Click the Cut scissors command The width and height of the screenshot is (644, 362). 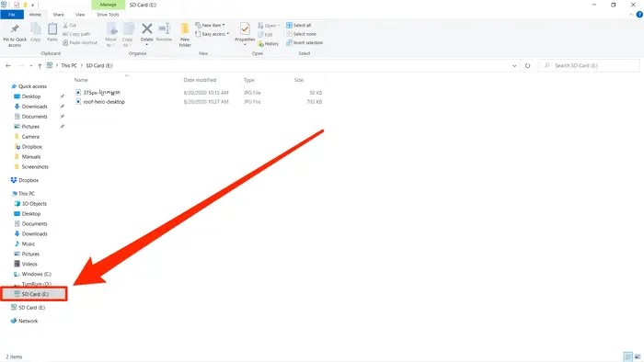(69, 26)
